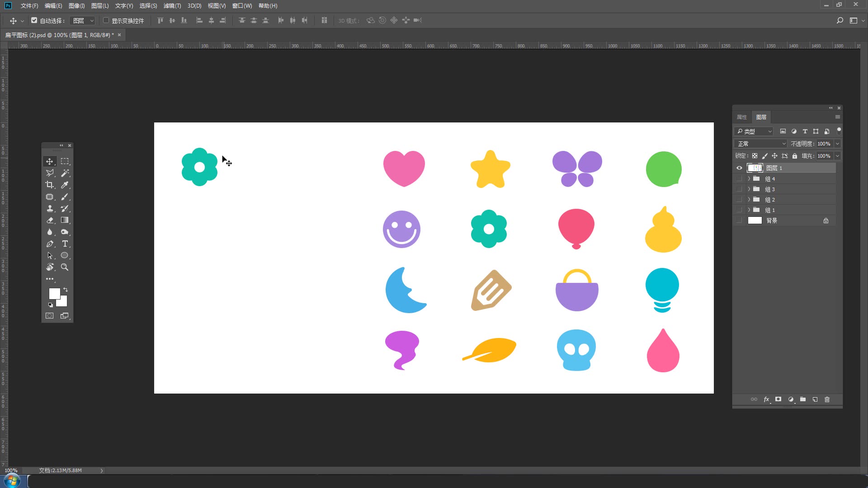The height and width of the screenshot is (488, 868).
Task: Open the extra tools ellipsis menu
Action: [x=50, y=279]
